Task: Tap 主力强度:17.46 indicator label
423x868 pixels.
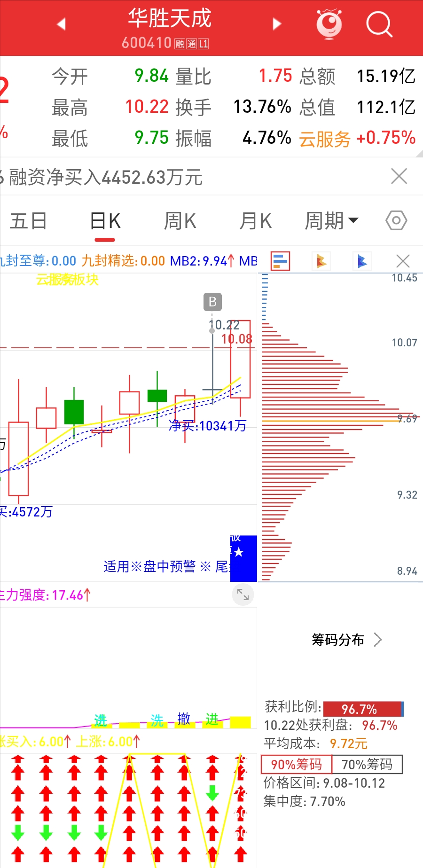Action: tap(45, 595)
